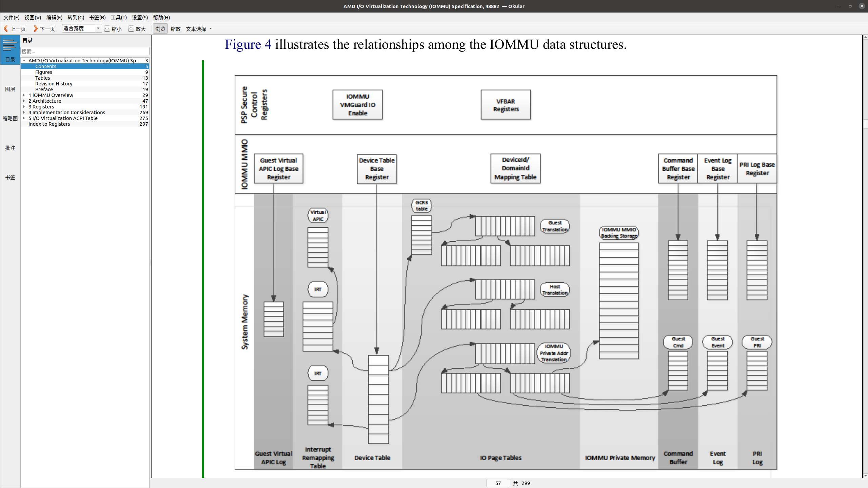Open the 视图(V) menu

pyautogui.click(x=33, y=18)
